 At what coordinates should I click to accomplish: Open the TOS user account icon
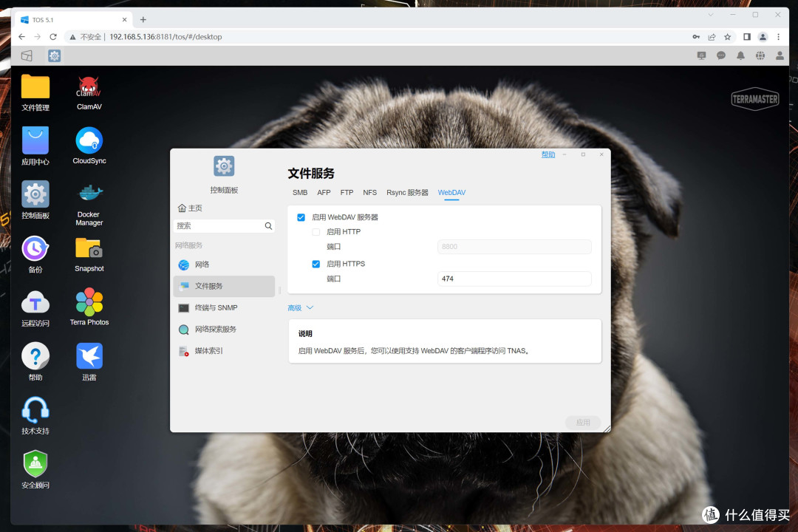click(x=780, y=55)
